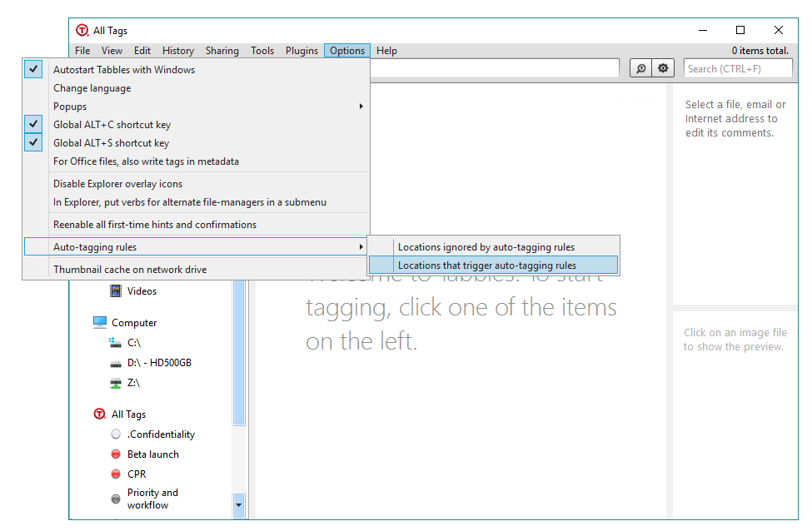This screenshot has height=531, width=812.
Task: Open the gear settings toolbar button
Action: click(663, 68)
